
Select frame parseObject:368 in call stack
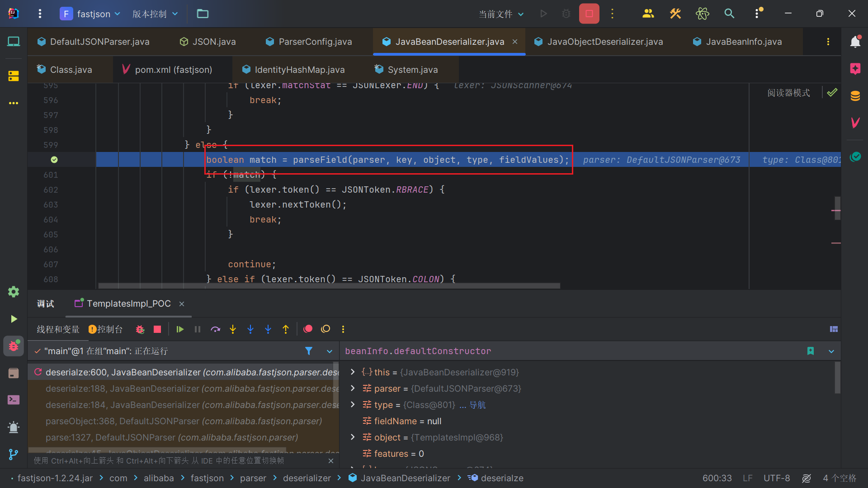(184, 421)
